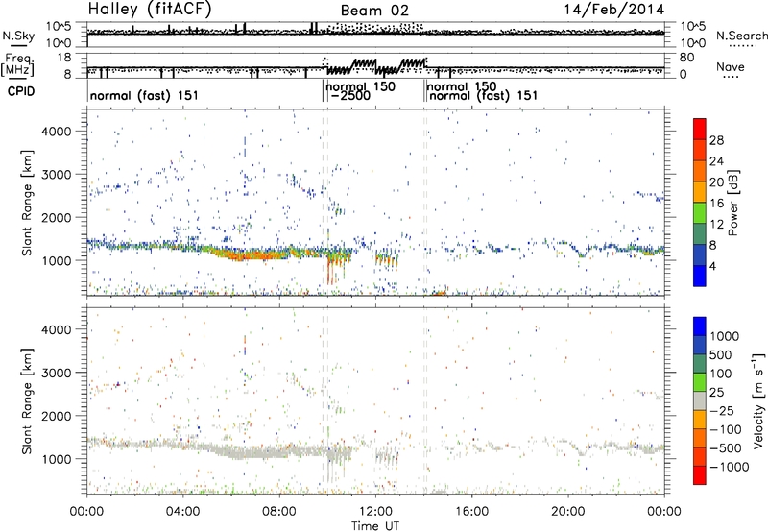Image resolution: width=768 pixels, height=532 pixels.
Task: Click the 'Beam 02' label
Action: pyautogui.click(x=374, y=11)
